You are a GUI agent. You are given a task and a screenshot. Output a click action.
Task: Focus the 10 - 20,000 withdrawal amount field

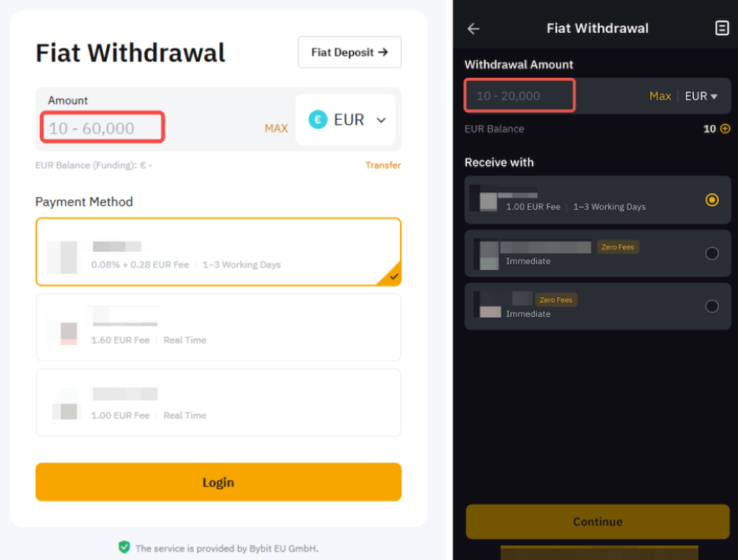click(520, 96)
